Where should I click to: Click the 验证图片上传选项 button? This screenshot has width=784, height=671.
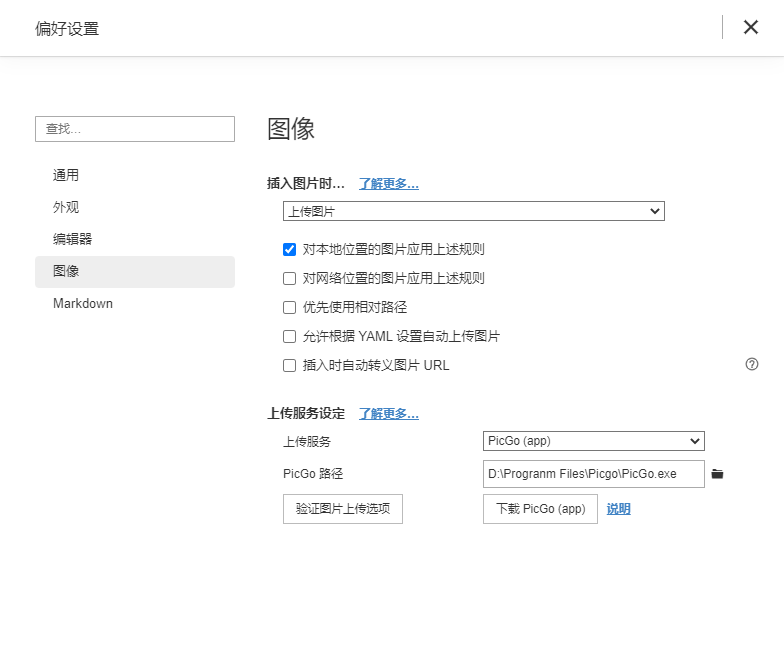click(x=343, y=508)
